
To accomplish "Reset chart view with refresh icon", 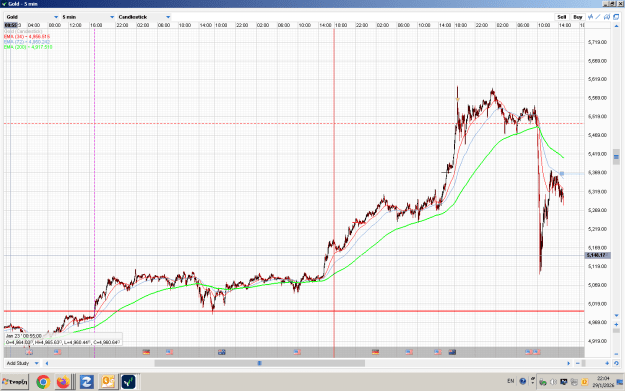I will [616, 363].
